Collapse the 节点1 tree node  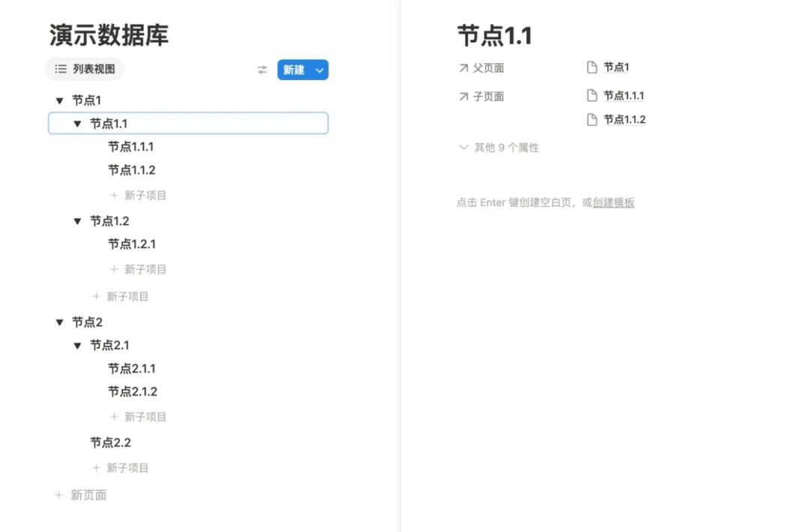tap(60, 100)
